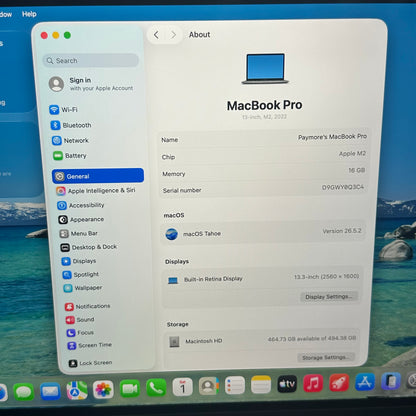The image size is (416, 416).
Task: Click the Sign in Apple Account row
Action: click(x=91, y=84)
